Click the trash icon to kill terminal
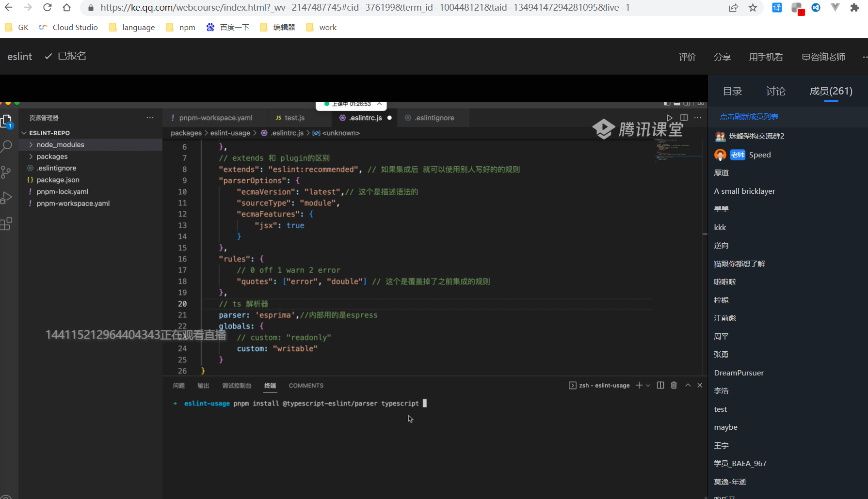 674,385
